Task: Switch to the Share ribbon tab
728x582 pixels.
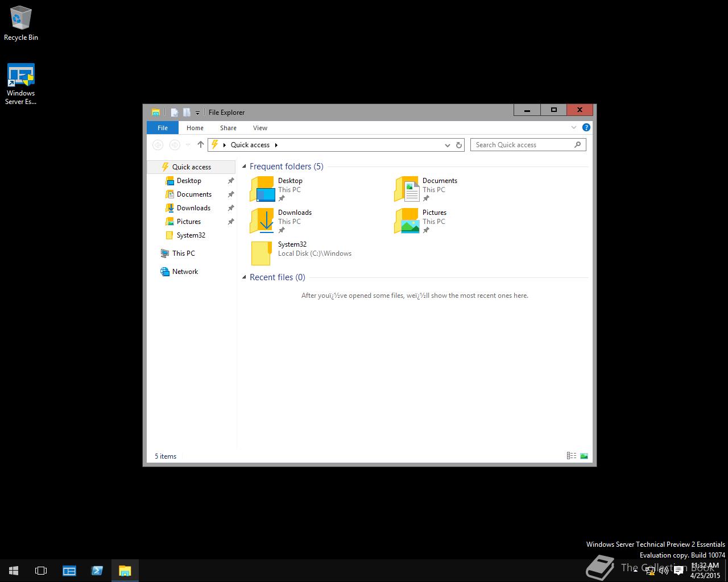Action: click(228, 128)
